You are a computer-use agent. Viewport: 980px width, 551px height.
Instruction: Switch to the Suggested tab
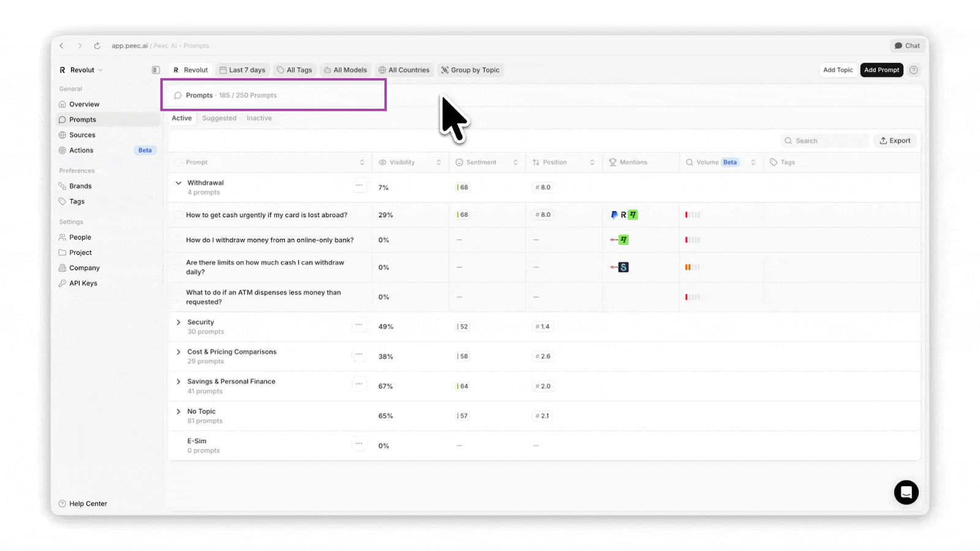click(219, 118)
